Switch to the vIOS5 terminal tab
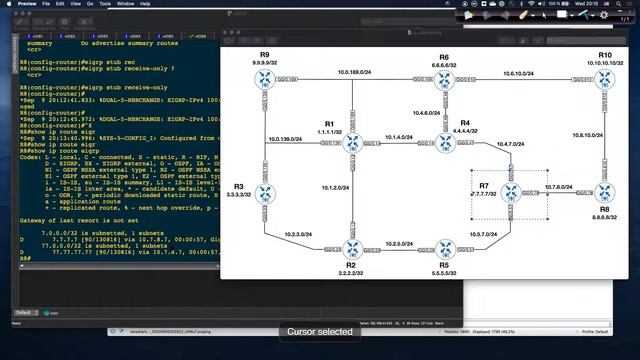 166,36
